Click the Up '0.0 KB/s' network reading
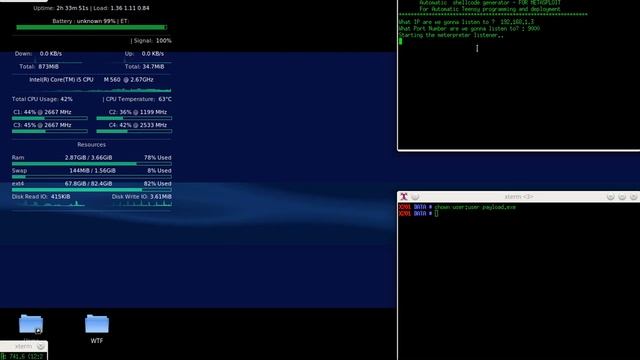 153,54
